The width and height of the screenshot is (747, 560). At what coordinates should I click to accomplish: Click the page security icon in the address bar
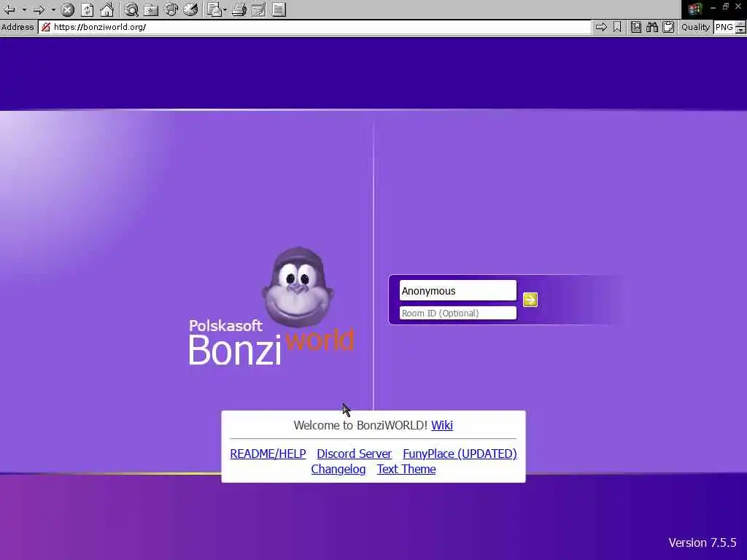pyautogui.click(x=46, y=27)
